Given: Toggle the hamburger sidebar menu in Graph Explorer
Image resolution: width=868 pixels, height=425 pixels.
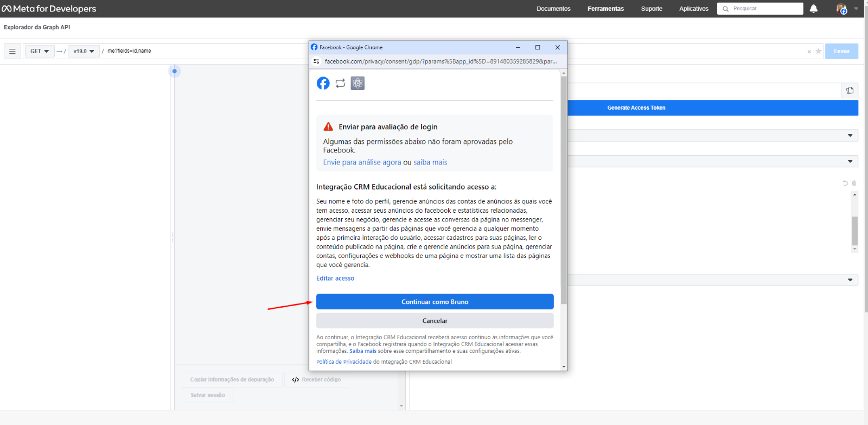Looking at the screenshot, I should (x=12, y=51).
